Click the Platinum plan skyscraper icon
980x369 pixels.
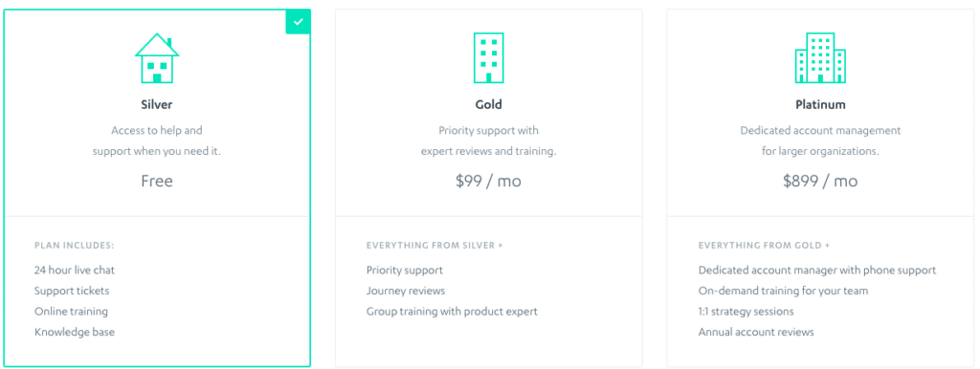(x=820, y=58)
